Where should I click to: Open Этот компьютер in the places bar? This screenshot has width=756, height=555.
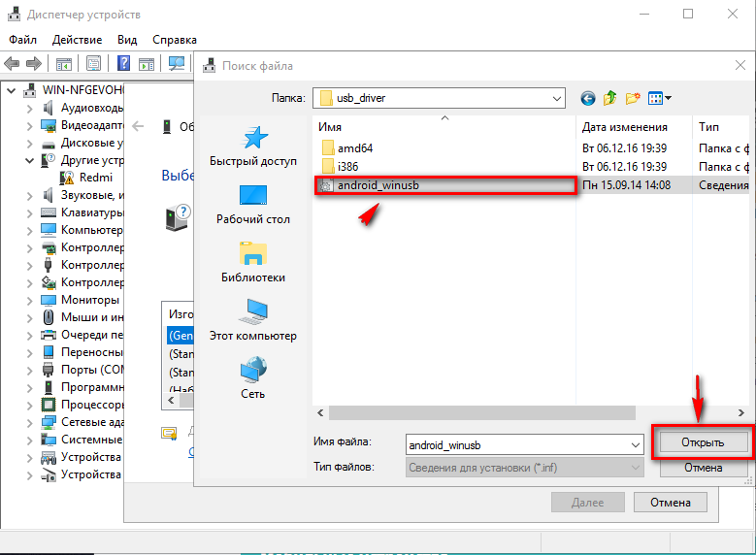(253, 320)
